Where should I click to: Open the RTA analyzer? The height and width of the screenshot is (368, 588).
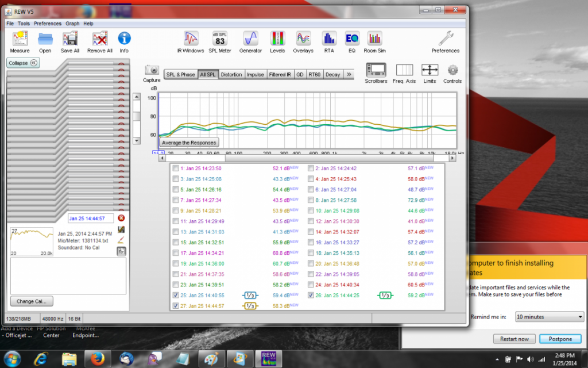(329, 39)
